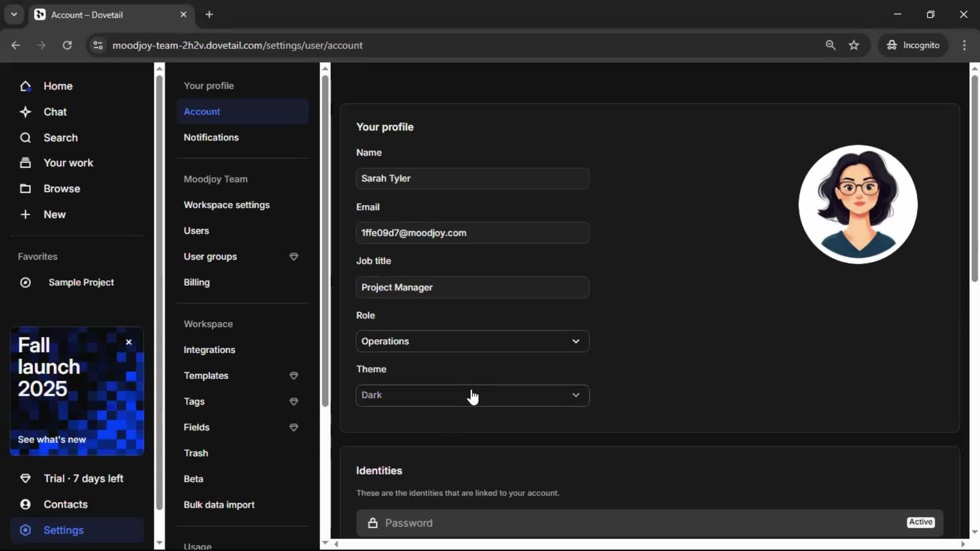Image resolution: width=980 pixels, height=551 pixels.
Task: Click the See what's new link
Action: 52,439
